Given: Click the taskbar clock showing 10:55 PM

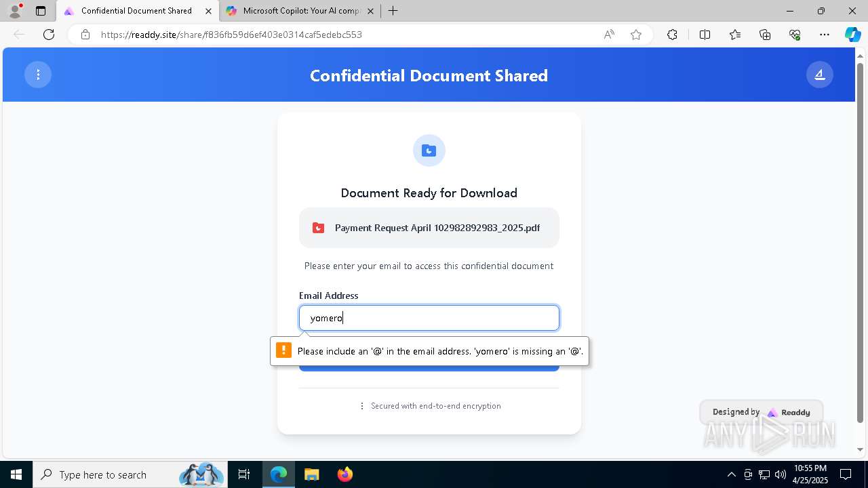Looking at the screenshot, I should pyautogui.click(x=810, y=474).
